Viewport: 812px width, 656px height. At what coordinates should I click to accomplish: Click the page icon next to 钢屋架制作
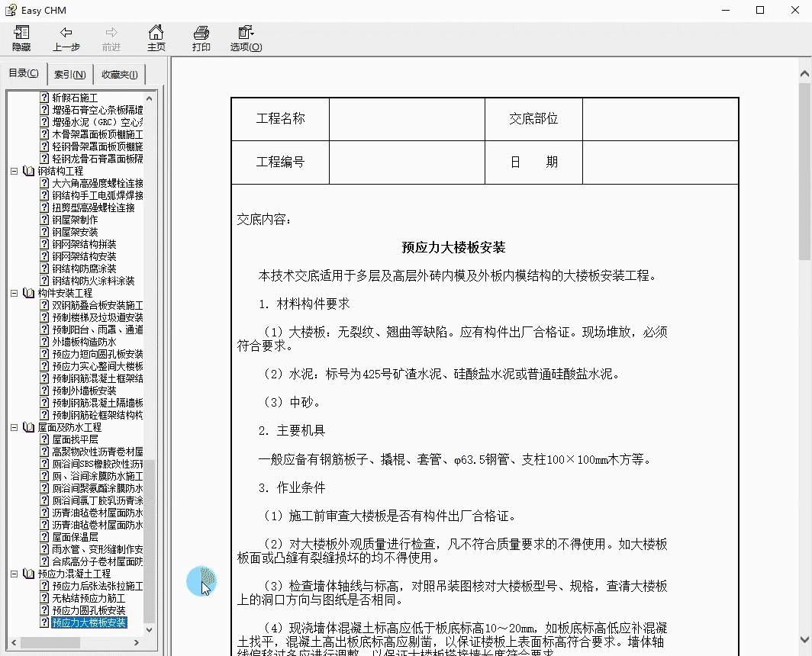pos(44,220)
